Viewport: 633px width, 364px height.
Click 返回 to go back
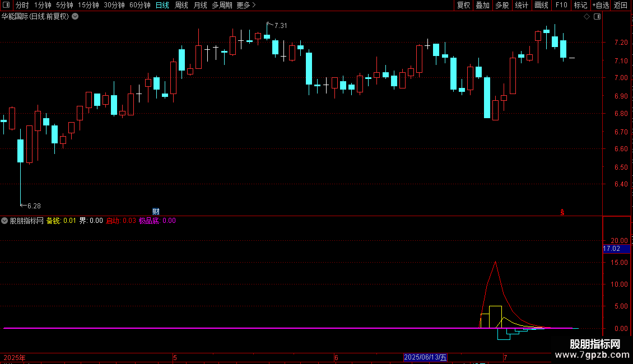[621, 5]
